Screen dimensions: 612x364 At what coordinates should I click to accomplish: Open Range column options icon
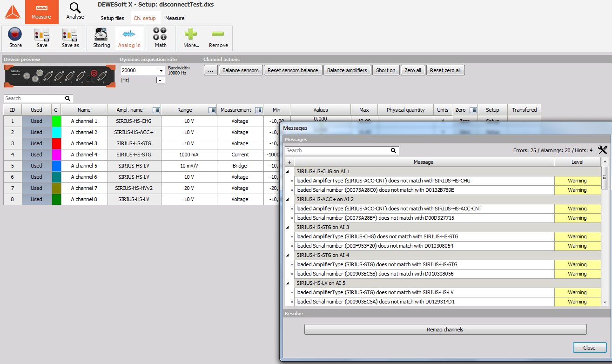pyautogui.click(x=212, y=110)
